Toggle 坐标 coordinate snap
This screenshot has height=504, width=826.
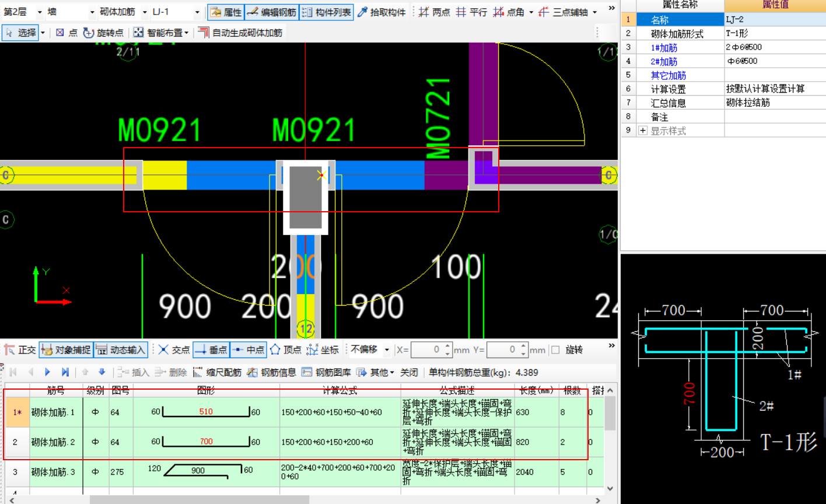pyautogui.click(x=323, y=350)
